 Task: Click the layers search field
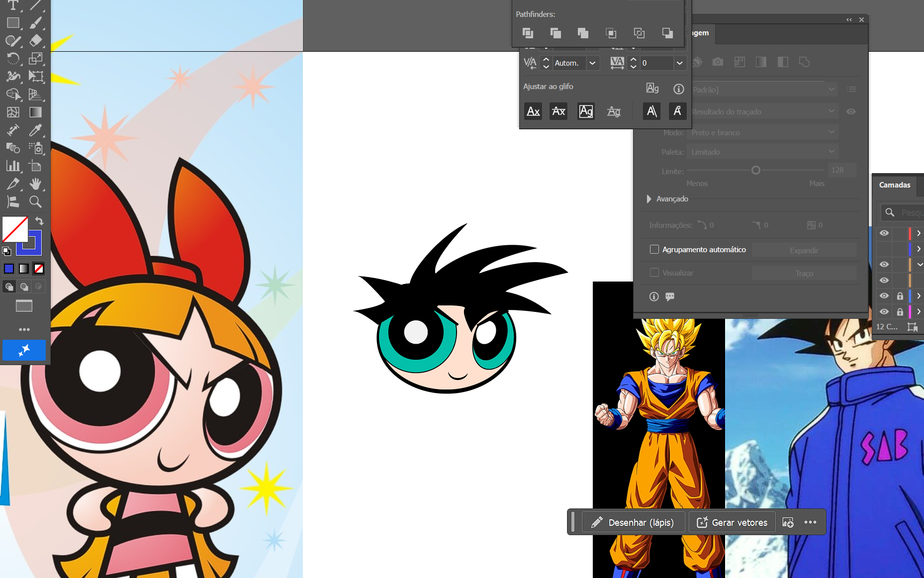(909, 212)
